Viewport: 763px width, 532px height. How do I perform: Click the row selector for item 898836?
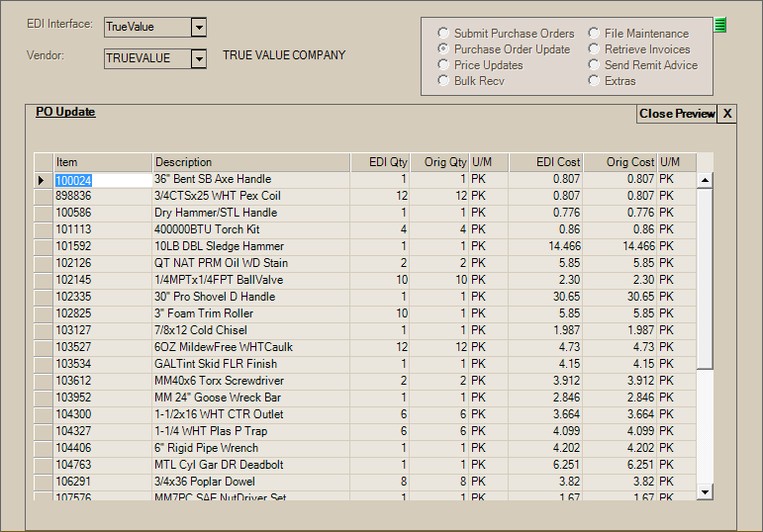(x=44, y=196)
